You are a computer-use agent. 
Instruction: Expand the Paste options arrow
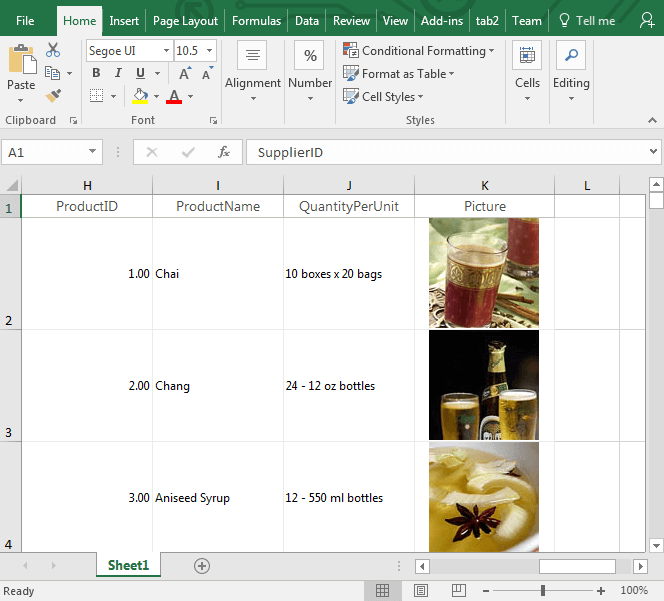[20, 100]
